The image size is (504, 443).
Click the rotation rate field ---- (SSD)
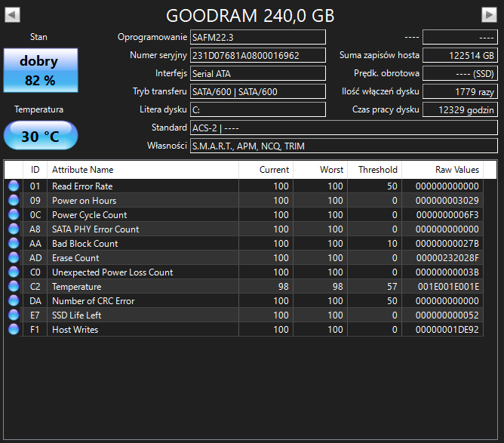tap(460, 73)
